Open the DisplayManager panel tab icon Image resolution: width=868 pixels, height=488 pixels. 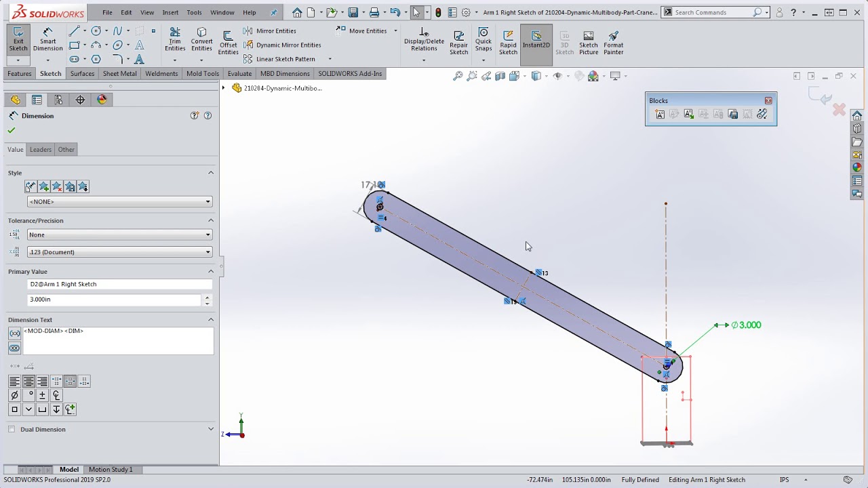tap(102, 100)
